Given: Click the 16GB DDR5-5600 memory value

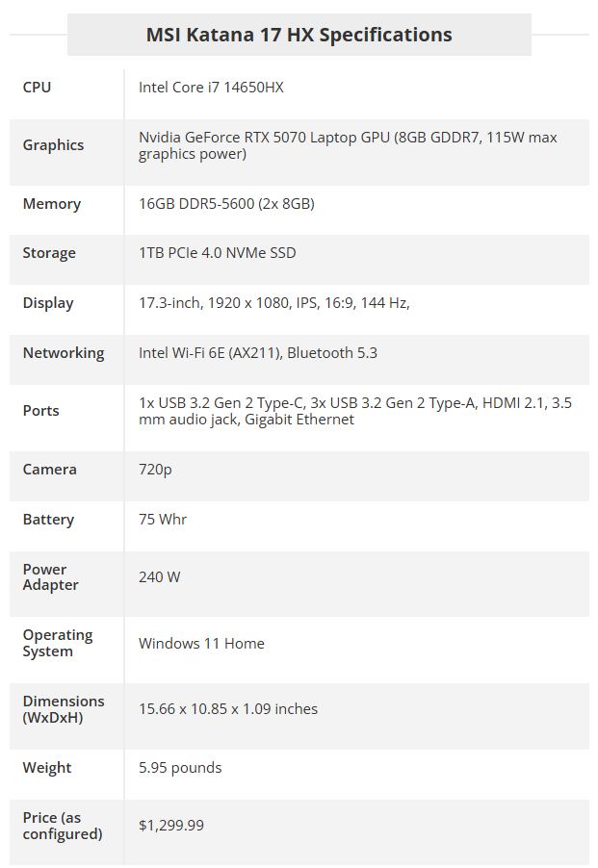Looking at the screenshot, I should tap(226, 204).
